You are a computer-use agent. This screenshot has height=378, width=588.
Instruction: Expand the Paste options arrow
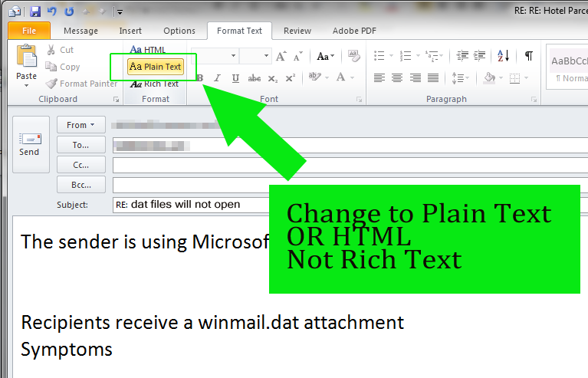pyautogui.click(x=26, y=86)
